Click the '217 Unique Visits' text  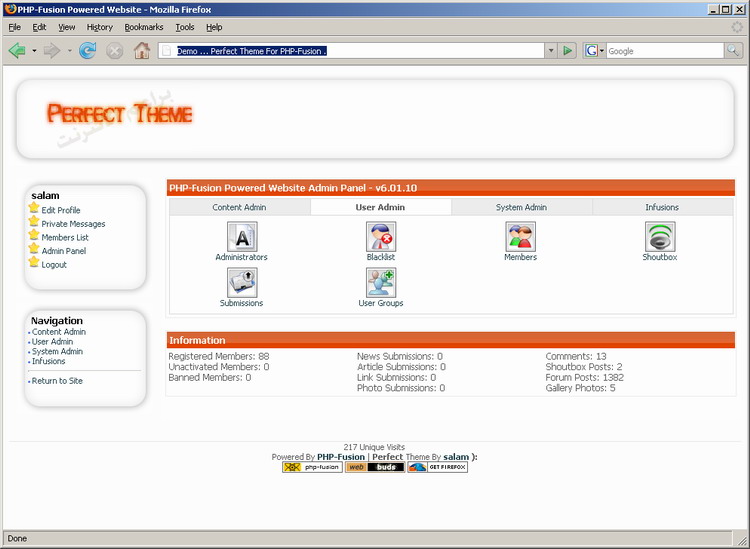click(374, 447)
